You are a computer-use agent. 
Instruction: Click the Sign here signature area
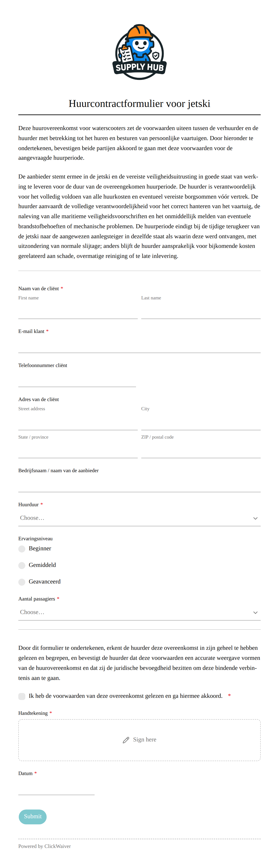coord(139,740)
